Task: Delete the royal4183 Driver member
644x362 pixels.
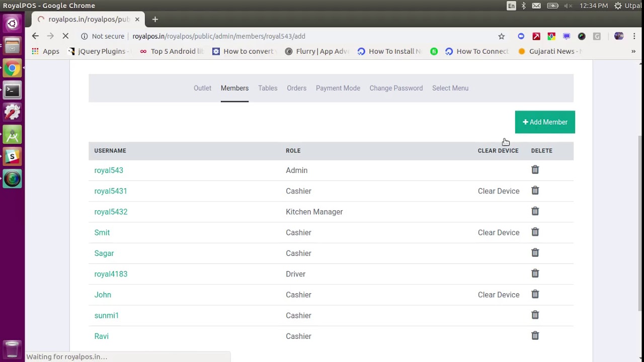Action: (x=535, y=274)
